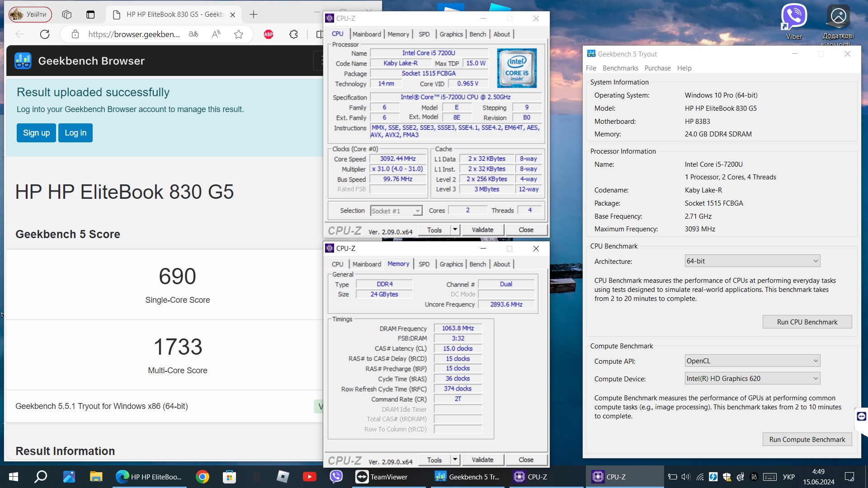Open the File menu in Geekbench 5
This screenshot has width=868, height=488.
pyautogui.click(x=591, y=68)
